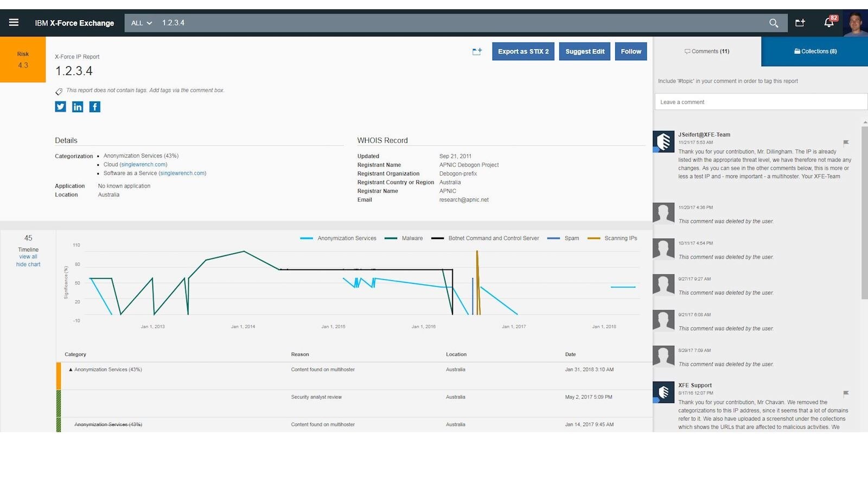Click the Sep 21, 2011 updated value
This screenshot has height=488, width=868.
pyautogui.click(x=455, y=157)
